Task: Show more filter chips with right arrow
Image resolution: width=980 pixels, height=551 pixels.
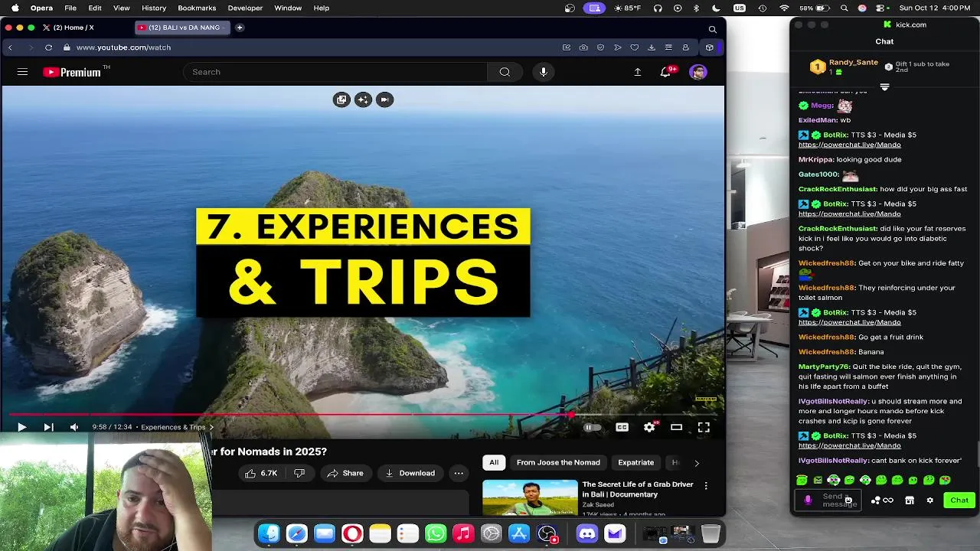Action: click(x=696, y=463)
